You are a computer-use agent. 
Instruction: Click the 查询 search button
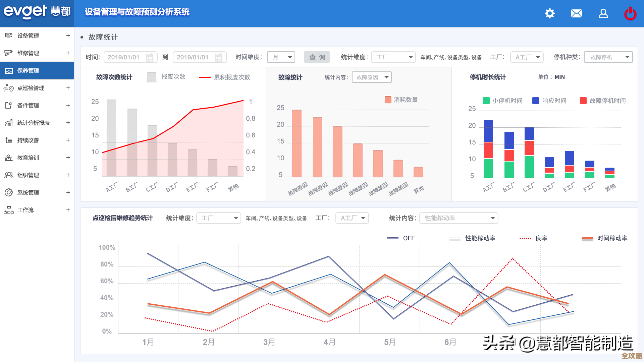click(x=317, y=57)
